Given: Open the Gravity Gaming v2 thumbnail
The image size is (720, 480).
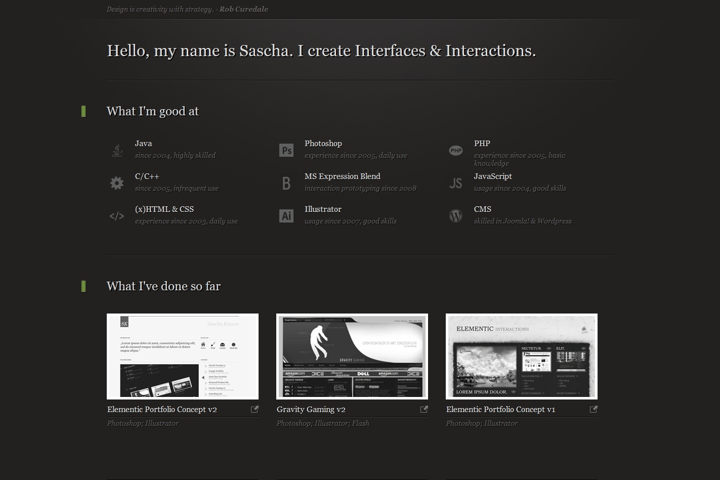Looking at the screenshot, I should (352, 356).
